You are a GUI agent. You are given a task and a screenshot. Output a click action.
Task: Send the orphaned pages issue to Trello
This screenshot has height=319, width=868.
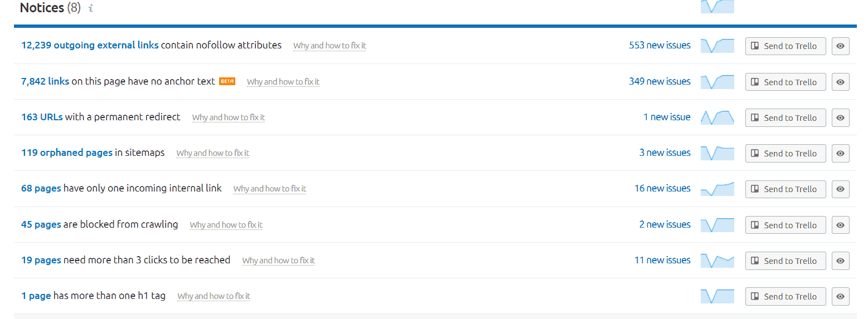tap(785, 153)
